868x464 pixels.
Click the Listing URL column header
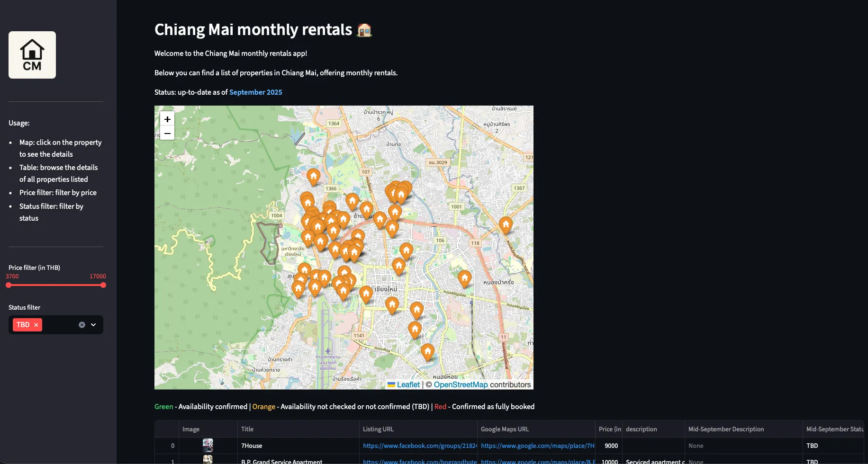(x=378, y=429)
